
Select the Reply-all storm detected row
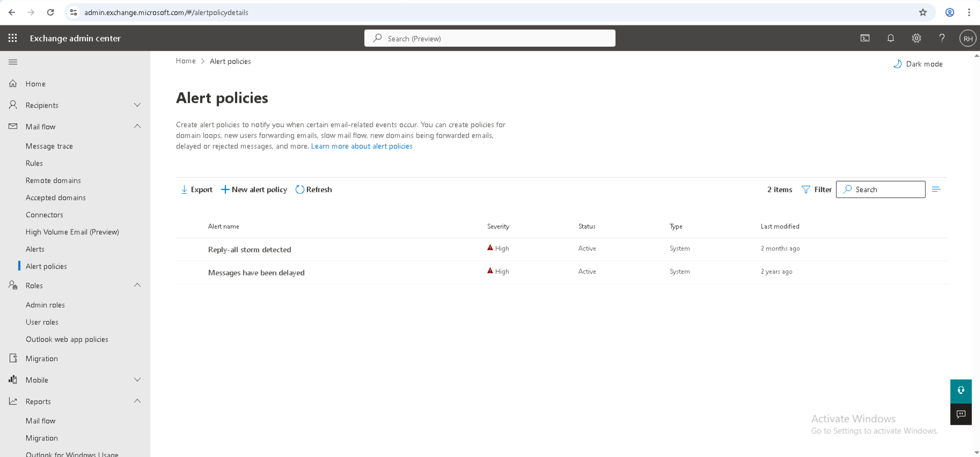click(x=249, y=250)
